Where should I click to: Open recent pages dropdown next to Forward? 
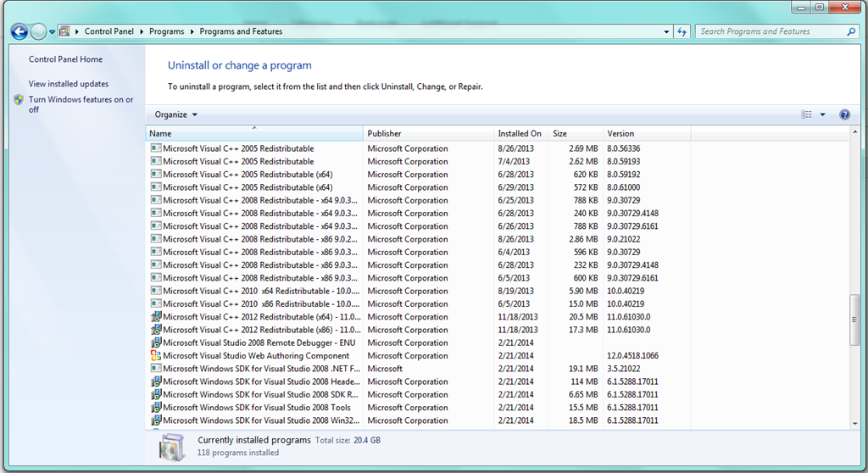click(52, 32)
